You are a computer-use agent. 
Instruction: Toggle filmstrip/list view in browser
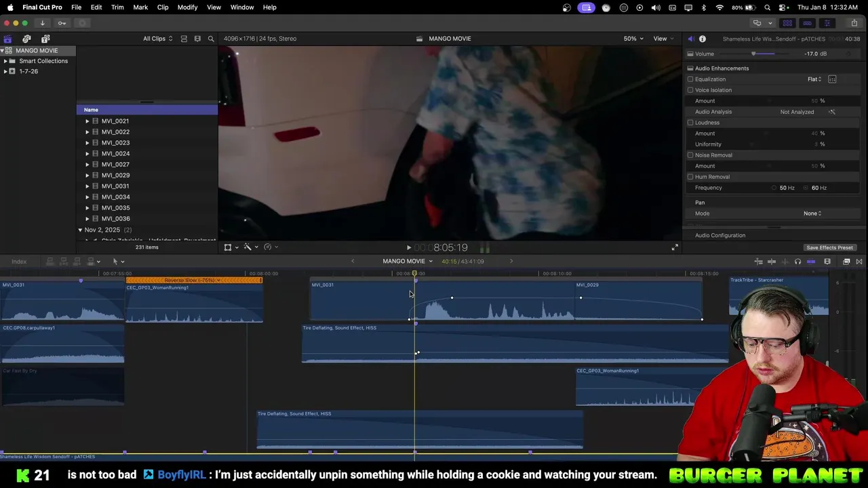click(197, 39)
